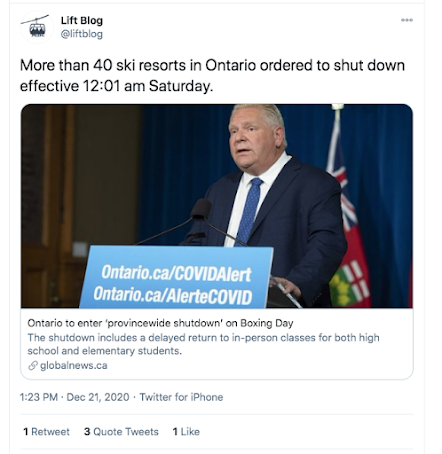
Task: View the 1 Retweet list
Action: tap(46, 432)
